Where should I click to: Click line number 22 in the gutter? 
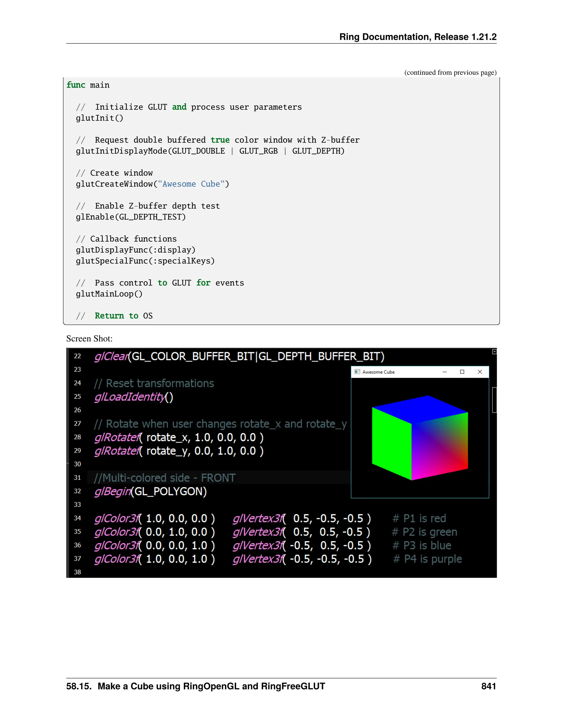[77, 356]
